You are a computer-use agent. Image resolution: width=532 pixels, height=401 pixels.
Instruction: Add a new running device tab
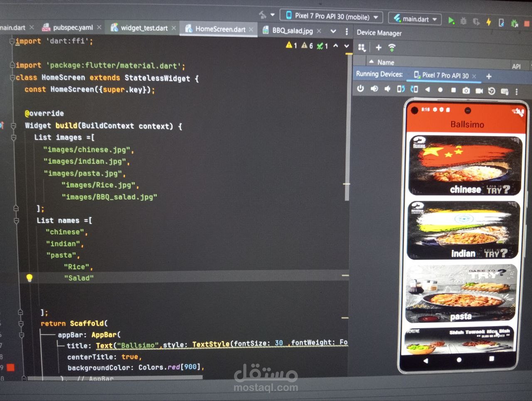click(x=489, y=76)
